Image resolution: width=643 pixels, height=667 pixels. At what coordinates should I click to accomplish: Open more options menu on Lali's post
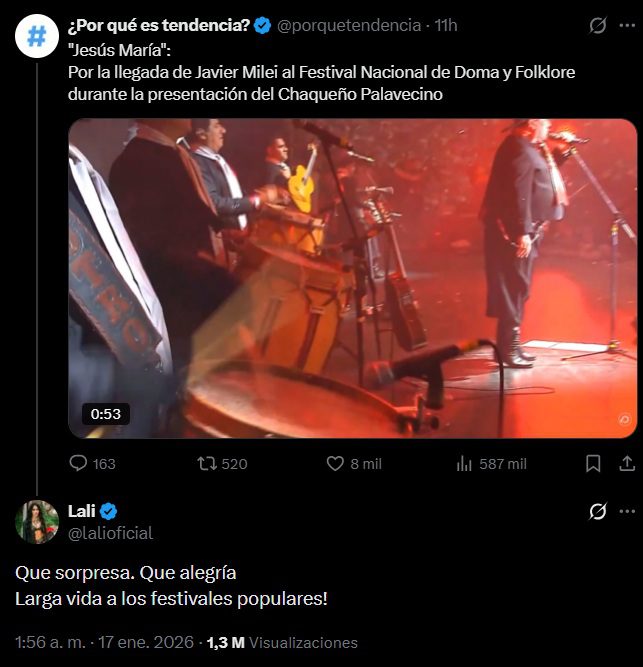pos(626,512)
